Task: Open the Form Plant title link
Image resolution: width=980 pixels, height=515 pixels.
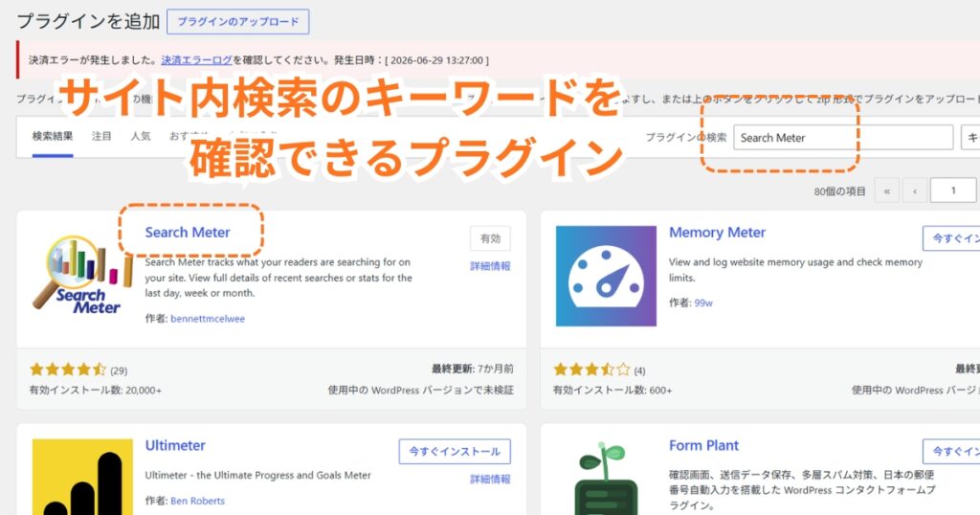Action: (x=703, y=446)
